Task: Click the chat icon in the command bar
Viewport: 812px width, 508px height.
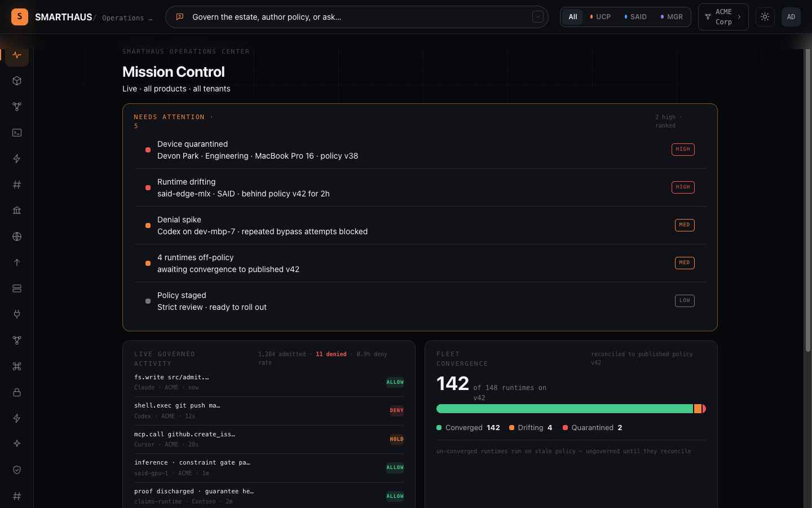Action: (x=180, y=17)
